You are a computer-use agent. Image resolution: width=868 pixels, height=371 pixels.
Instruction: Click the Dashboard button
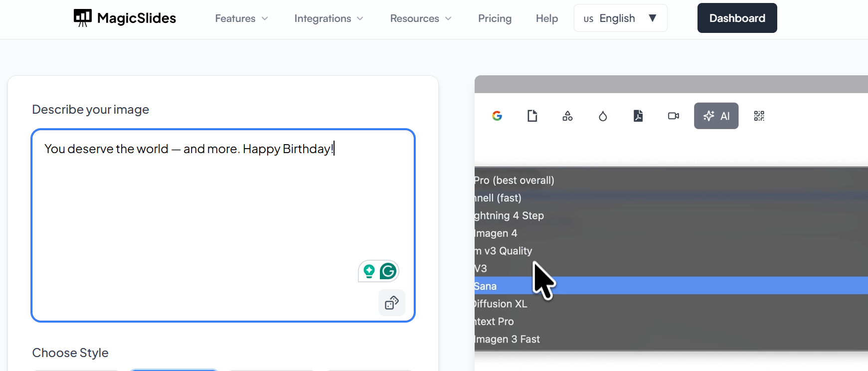tap(737, 18)
